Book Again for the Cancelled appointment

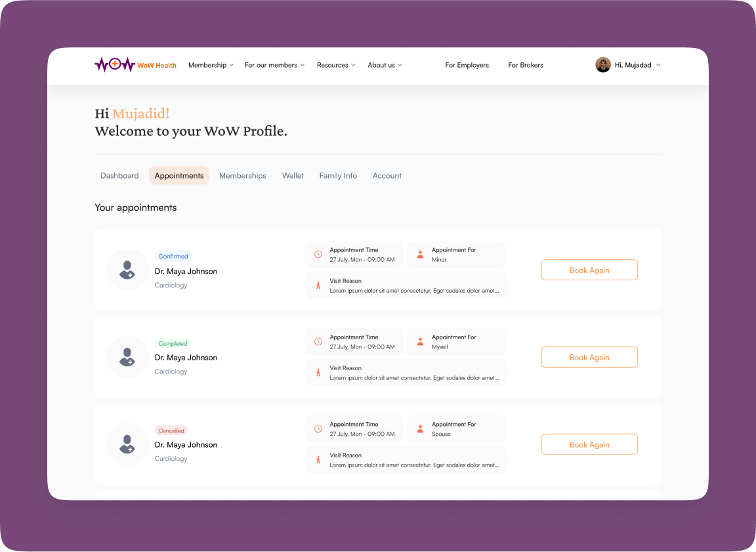click(589, 444)
